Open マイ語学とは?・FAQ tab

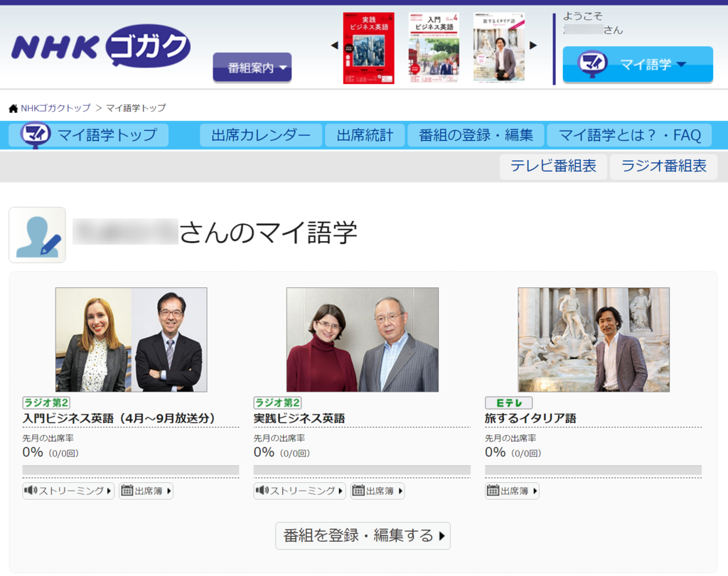[x=630, y=135]
